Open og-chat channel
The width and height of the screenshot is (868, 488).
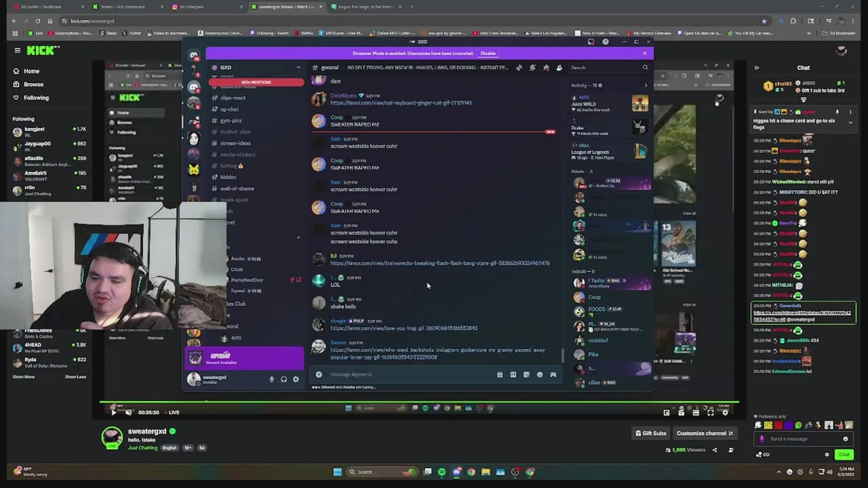(x=229, y=109)
